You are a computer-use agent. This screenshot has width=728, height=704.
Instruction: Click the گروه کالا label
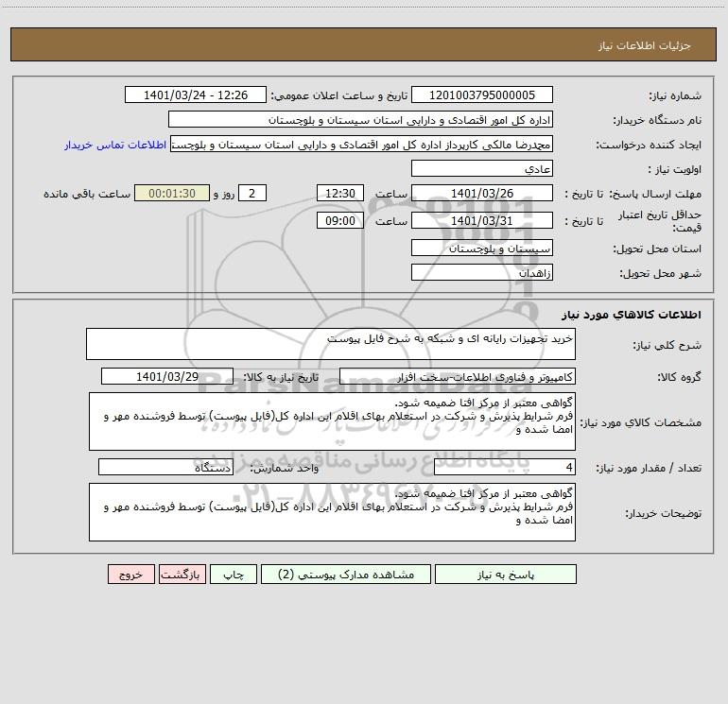pos(679,377)
